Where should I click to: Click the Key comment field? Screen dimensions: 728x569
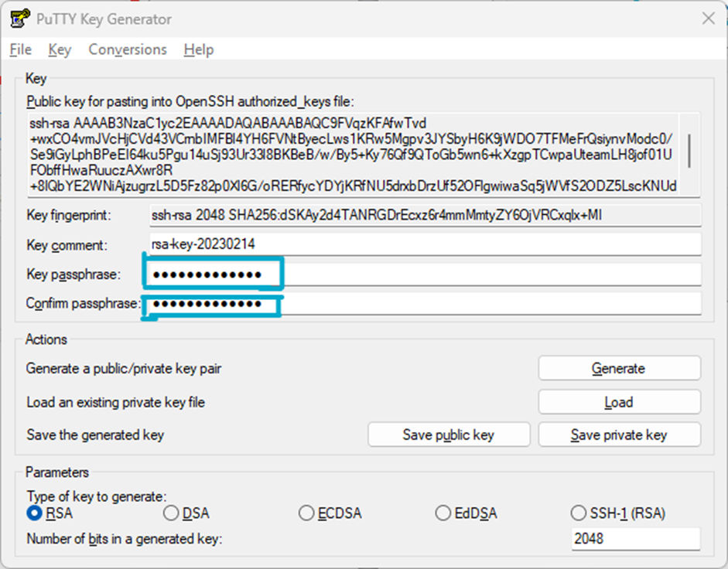425,244
